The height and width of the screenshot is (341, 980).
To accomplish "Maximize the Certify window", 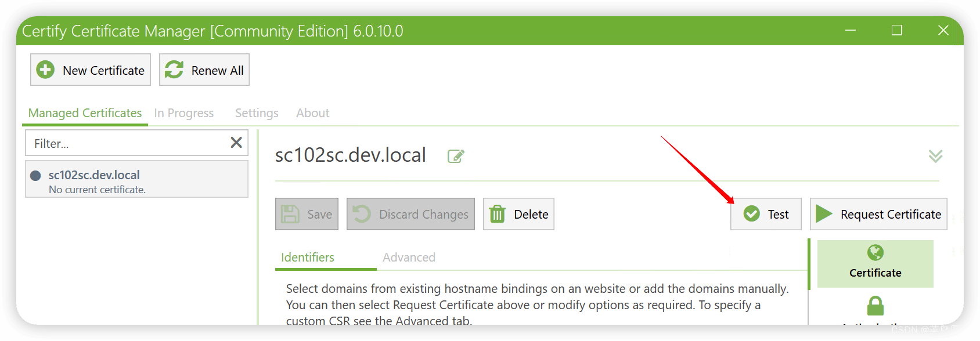I will [897, 30].
